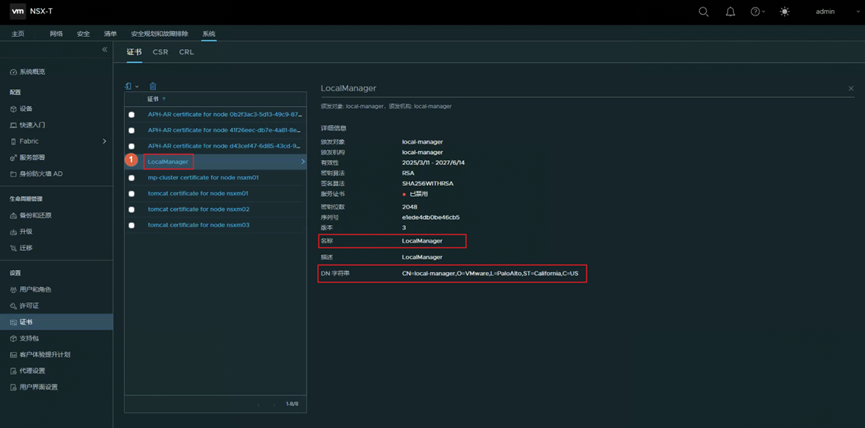Select the 证书 sub-tab
This screenshot has width=865, height=428.
click(134, 52)
